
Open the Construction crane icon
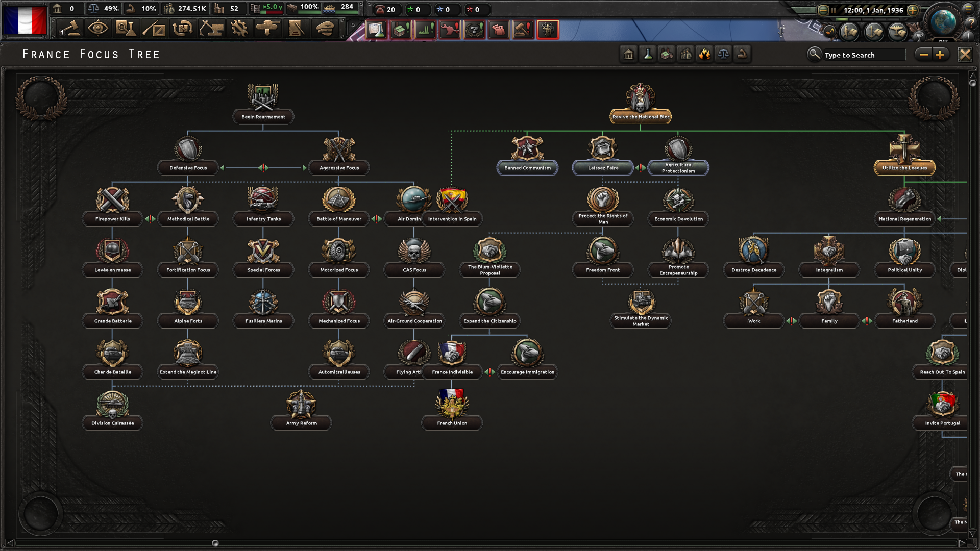211,29
